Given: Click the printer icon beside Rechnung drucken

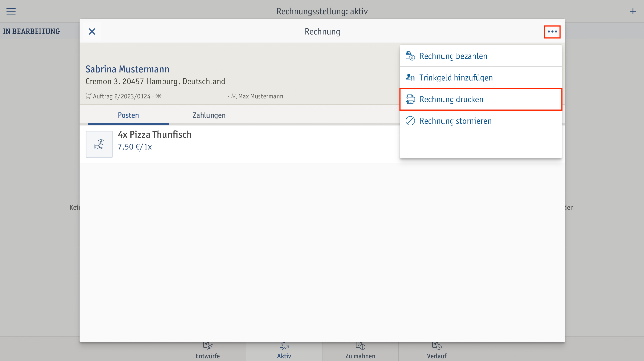Looking at the screenshot, I should (x=410, y=99).
